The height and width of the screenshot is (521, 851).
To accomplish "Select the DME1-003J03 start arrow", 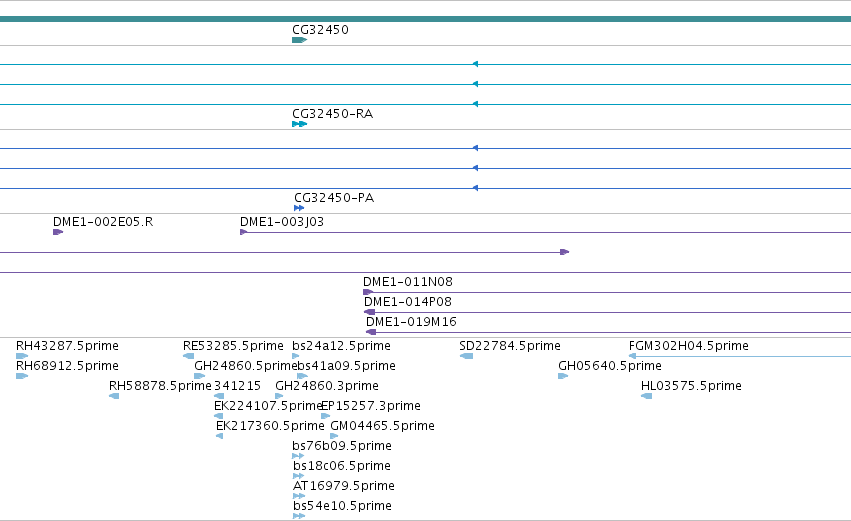I will [x=244, y=232].
